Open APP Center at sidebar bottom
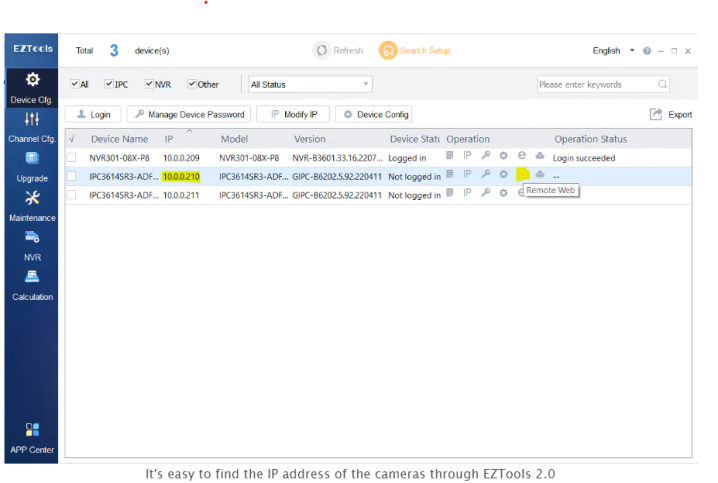The height and width of the screenshot is (483, 718). click(32, 437)
